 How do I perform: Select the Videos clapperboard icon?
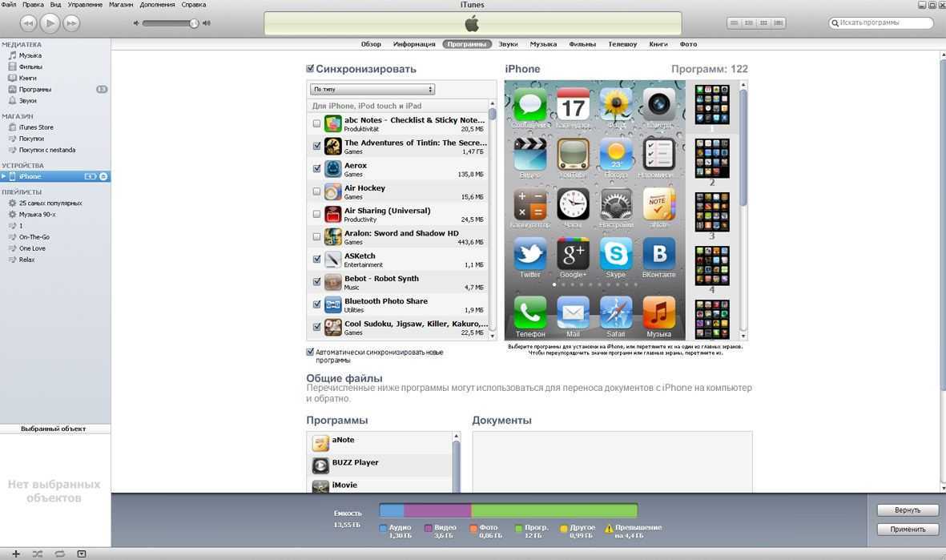pyautogui.click(x=530, y=154)
